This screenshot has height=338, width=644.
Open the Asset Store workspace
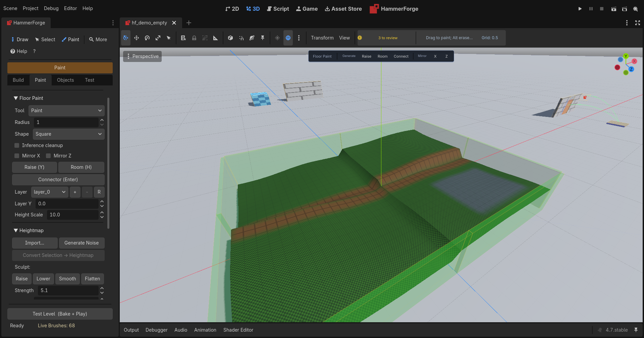coord(343,9)
